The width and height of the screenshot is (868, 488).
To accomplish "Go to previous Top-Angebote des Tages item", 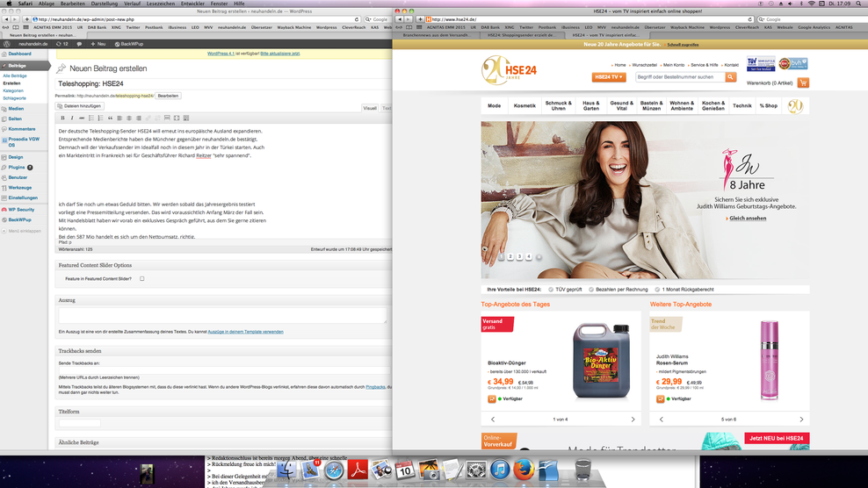I will point(493,420).
